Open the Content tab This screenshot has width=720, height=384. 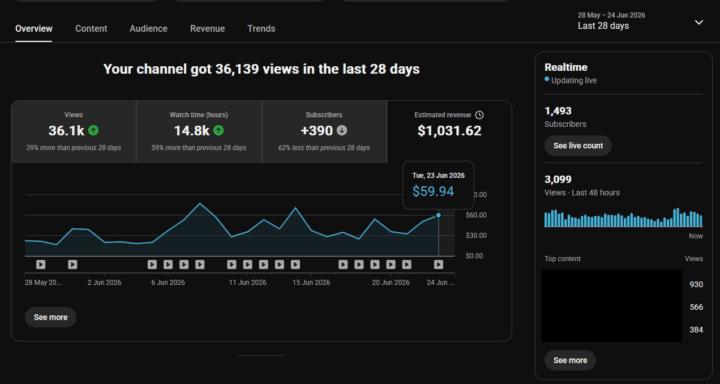[91, 28]
